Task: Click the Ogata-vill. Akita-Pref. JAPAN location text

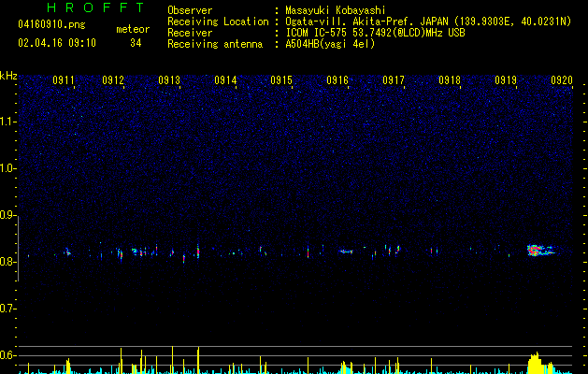Action: [x=366, y=22]
